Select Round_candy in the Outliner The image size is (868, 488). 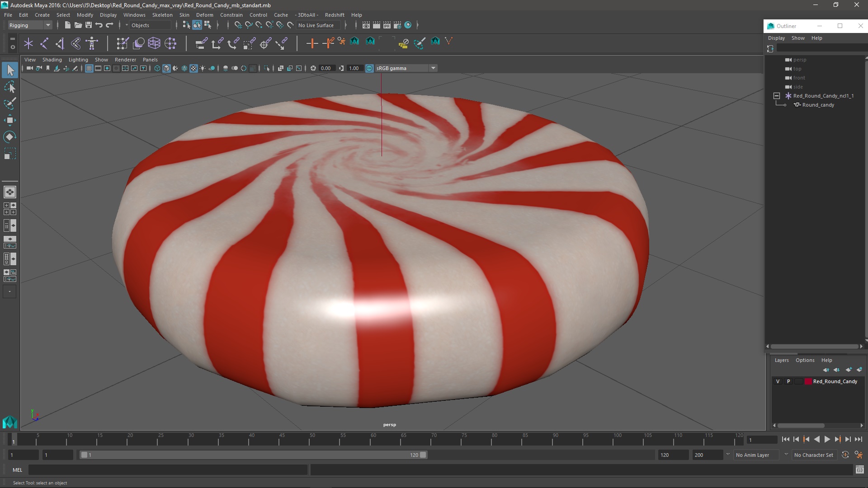[x=818, y=105]
